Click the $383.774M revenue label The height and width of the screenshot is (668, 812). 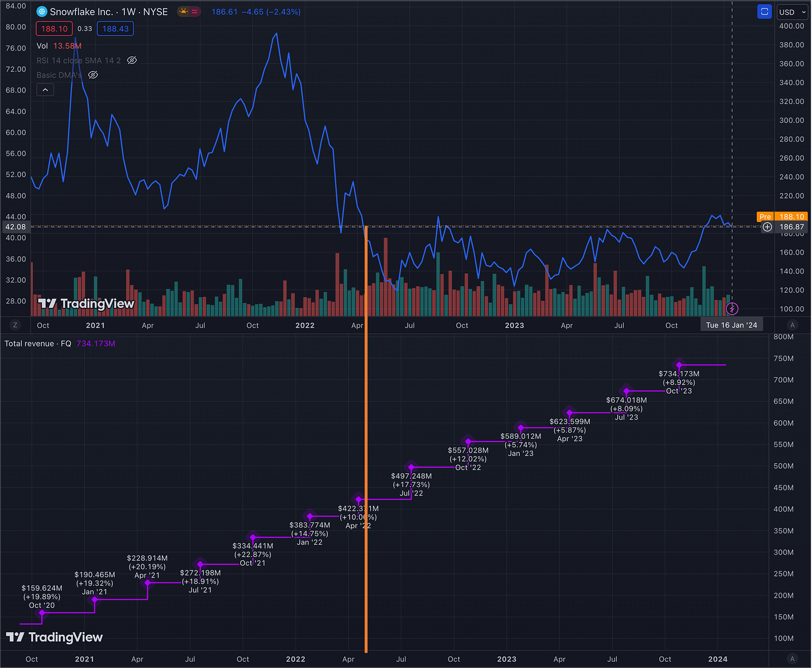pos(310,525)
